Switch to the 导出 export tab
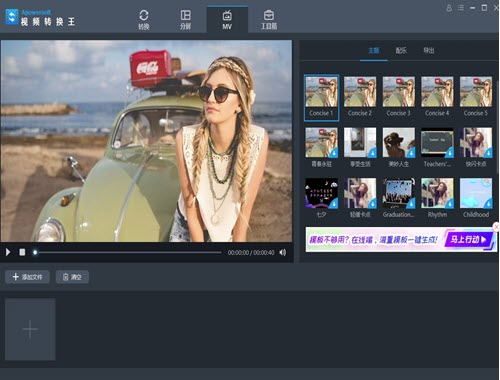Image resolution: width=500 pixels, height=380 pixels. click(429, 50)
